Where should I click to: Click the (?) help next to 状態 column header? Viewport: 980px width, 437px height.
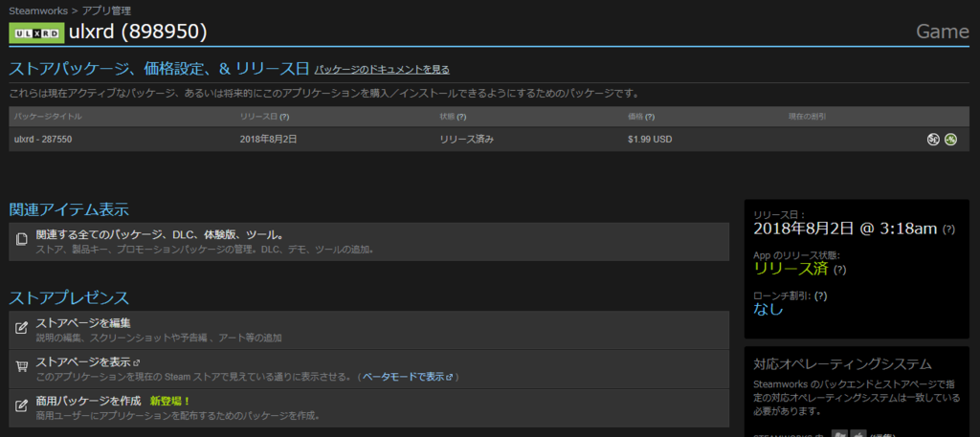(x=462, y=117)
